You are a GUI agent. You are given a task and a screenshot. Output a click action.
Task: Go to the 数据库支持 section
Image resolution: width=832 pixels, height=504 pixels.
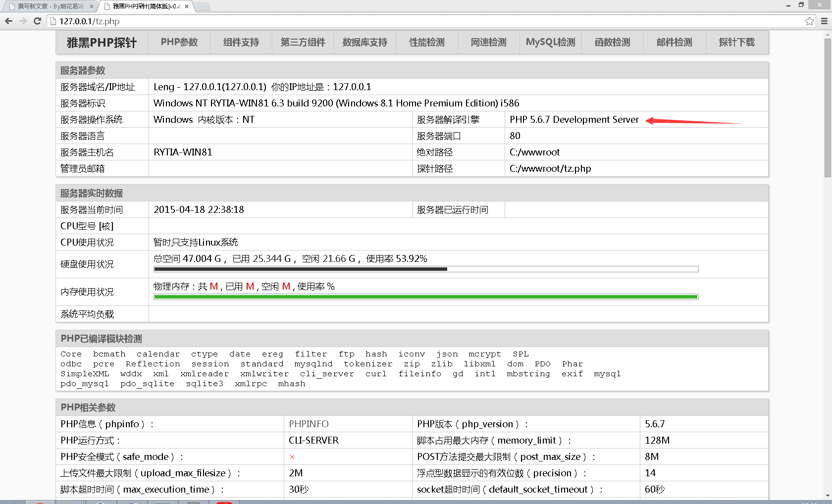(365, 43)
